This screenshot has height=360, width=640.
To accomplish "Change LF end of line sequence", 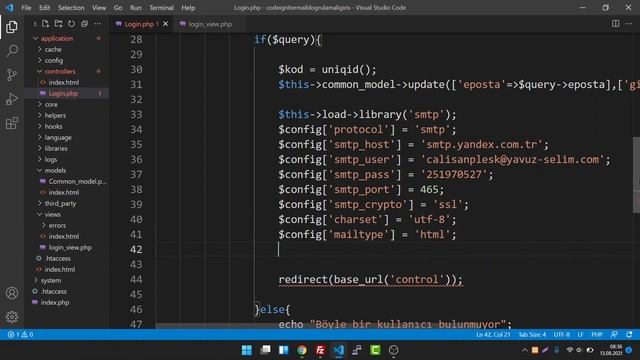I will (580, 334).
